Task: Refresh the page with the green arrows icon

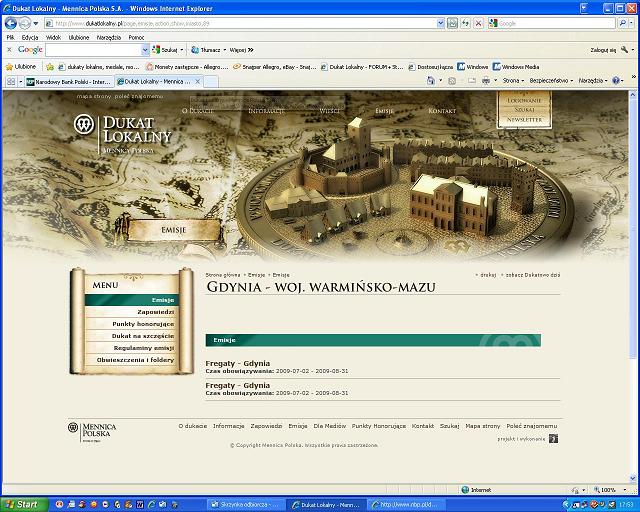Action: [465, 24]
